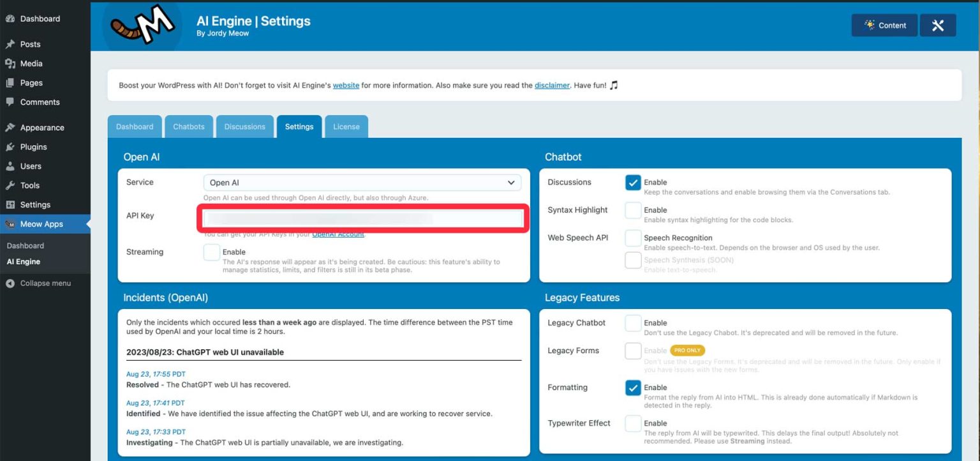
Task: Click the Meow Apps sidebar icon
Action: (10, 223)
